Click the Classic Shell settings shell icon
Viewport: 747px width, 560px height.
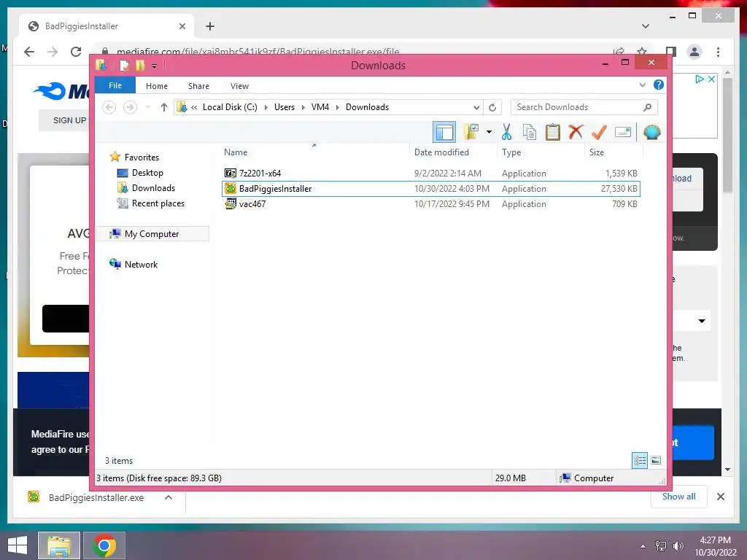click(651, 132)
